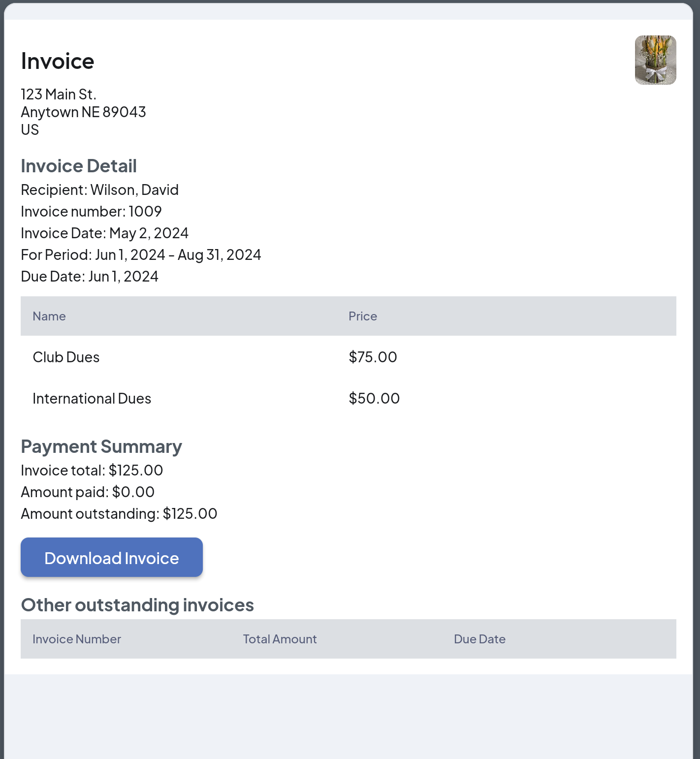Image resolution: width=700 pixels, height=759 pixels.
Task: Click the Invoice Number column header
Action: pyautogui.click(x=77, y=639)
